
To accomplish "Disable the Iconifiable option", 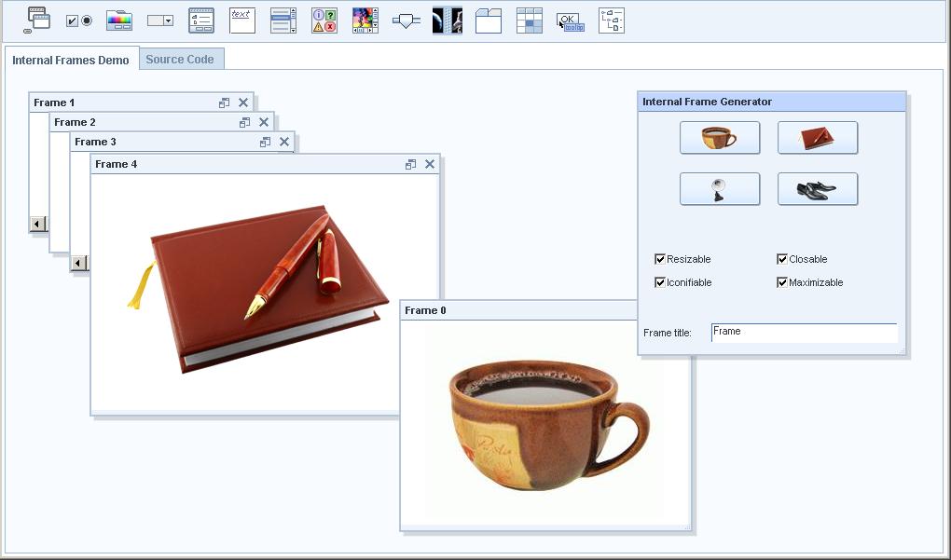I will 660,282.
